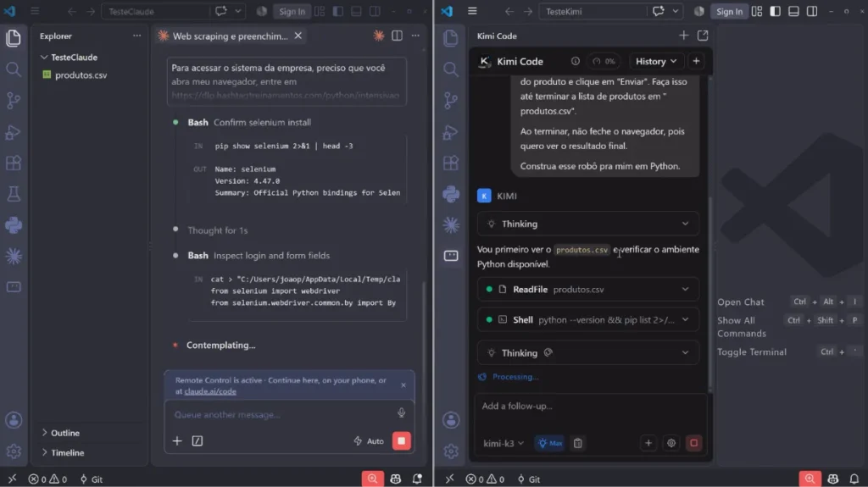This screenshot has height=487, width=868.
Task: Toggle secondary sidebar in the right window title bar
Action: coord(811,11)
